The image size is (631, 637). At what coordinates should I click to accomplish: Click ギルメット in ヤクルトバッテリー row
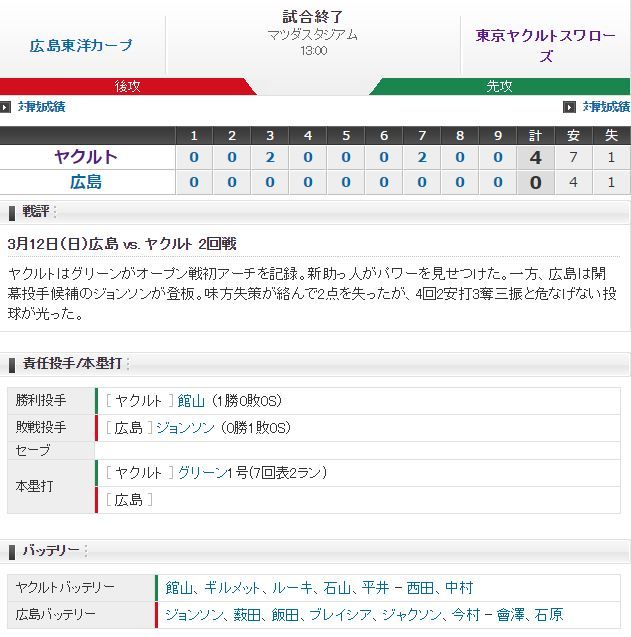click(x=232, y=588)
